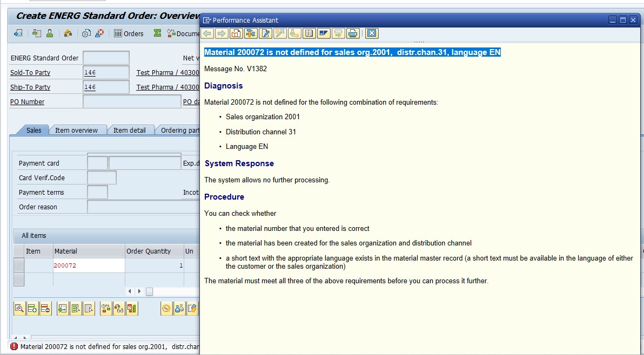Print the Performance Assistant help text
Image resolution: width=644 pixels, height=355 pixels.
[x=353, y=33]
